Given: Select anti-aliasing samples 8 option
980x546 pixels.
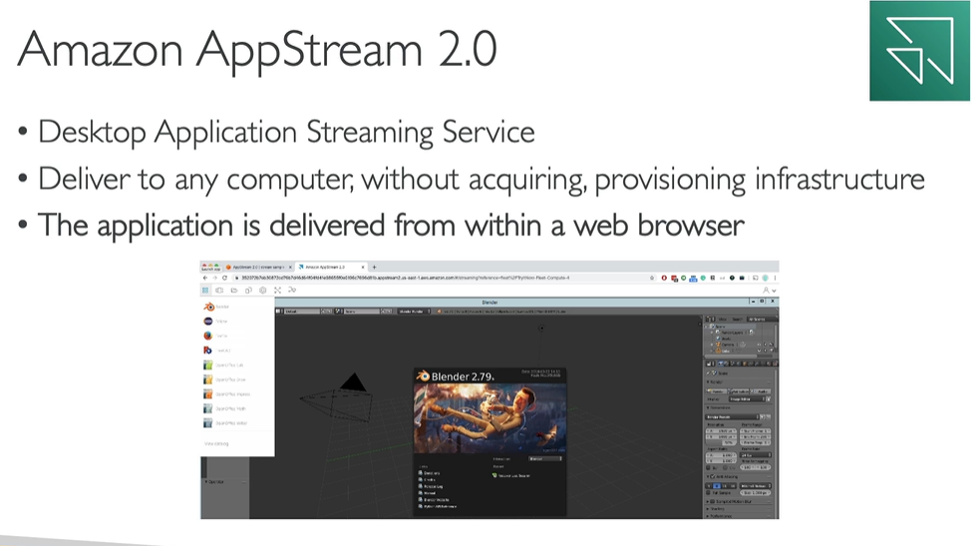Looking at the screenshot, I should [x=717, y=485].
